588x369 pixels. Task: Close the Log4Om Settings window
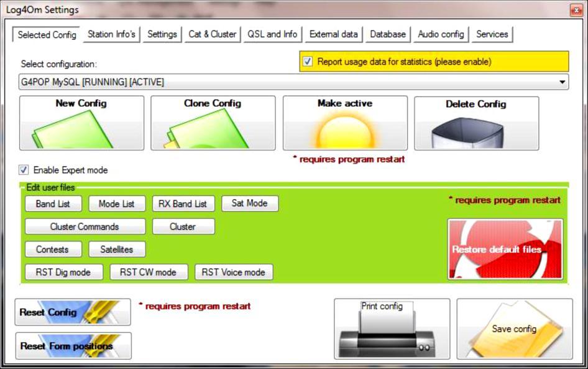[576, 10]
